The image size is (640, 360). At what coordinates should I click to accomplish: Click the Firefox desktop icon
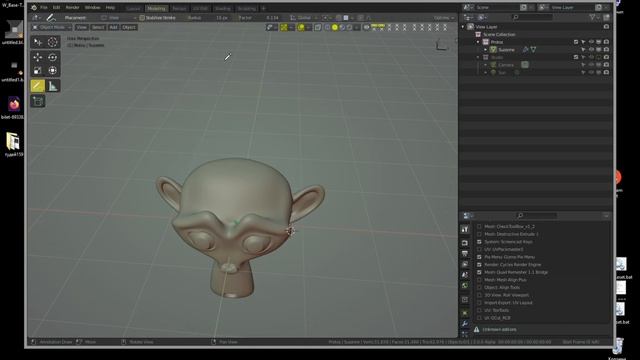click(x=14, y=104)
